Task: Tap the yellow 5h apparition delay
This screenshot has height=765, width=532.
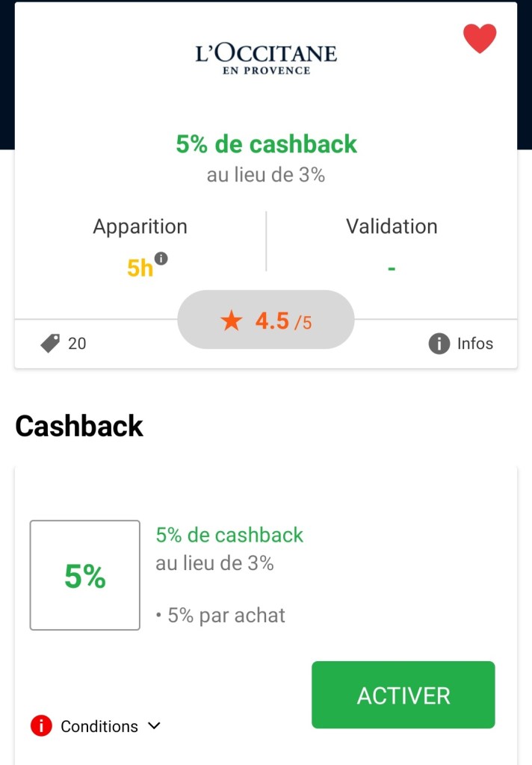Action: [140, 267]
